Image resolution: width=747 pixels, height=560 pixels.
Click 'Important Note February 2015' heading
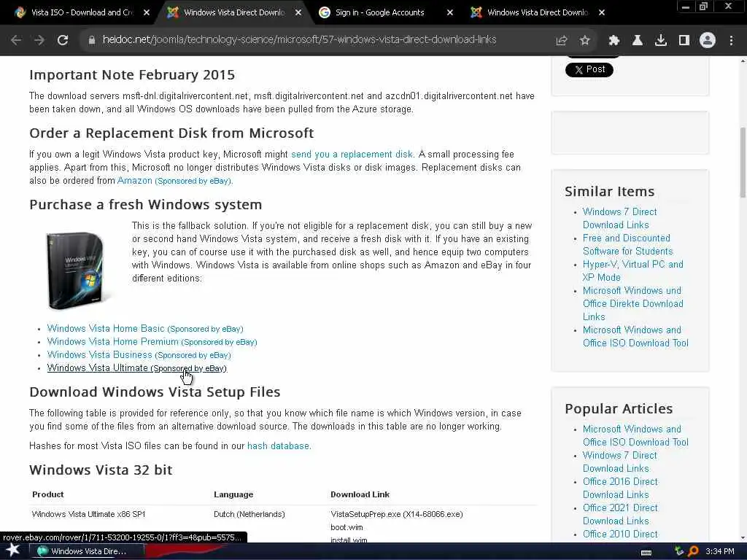[132, 75]
